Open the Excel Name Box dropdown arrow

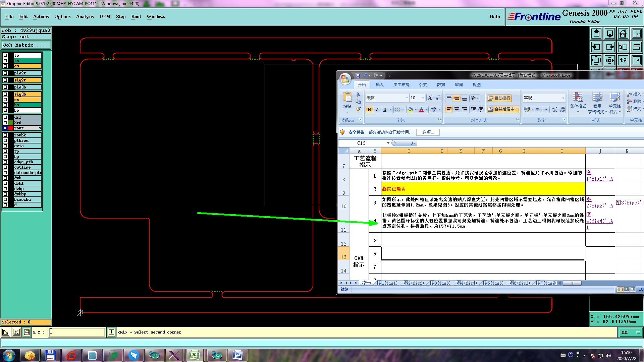388,143
